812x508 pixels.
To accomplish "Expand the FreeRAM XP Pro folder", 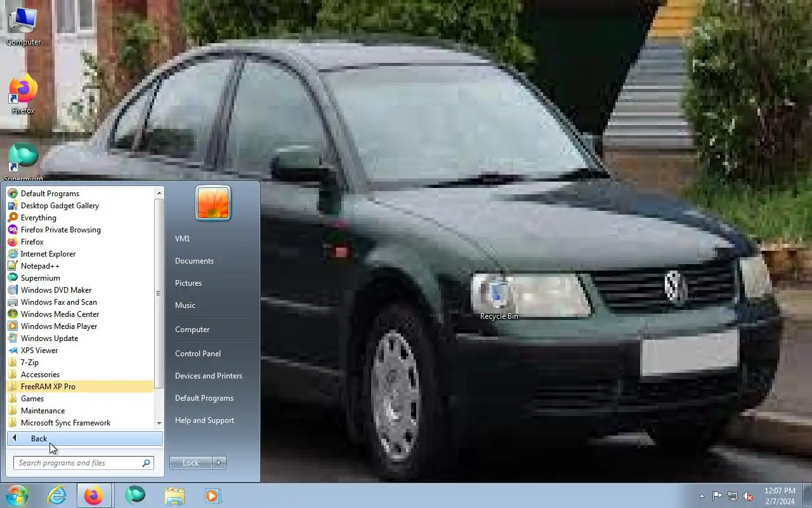I will [80, 387].
